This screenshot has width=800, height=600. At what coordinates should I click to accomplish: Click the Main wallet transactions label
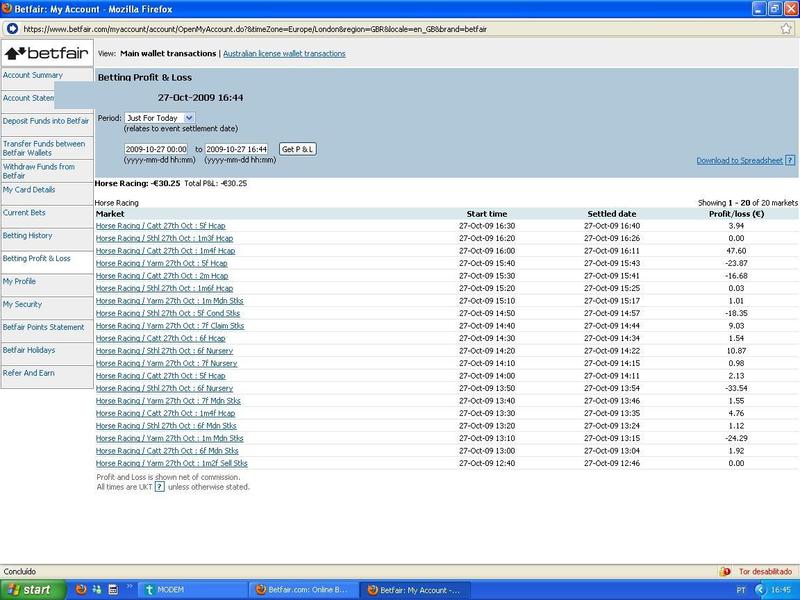click(168, 54)
